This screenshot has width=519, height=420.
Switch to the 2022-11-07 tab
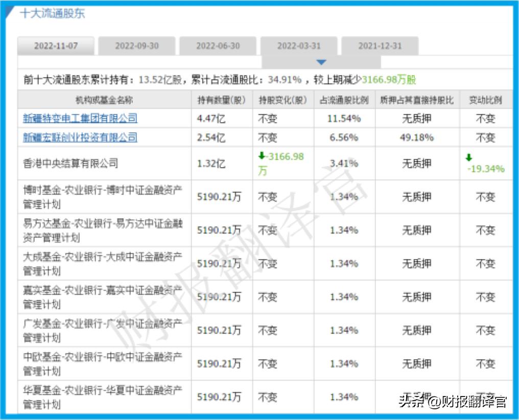(x=56, y=45)
